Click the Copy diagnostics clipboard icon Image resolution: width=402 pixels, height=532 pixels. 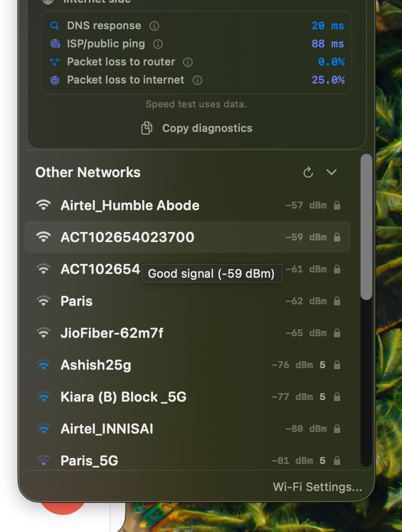click(146, 128)
